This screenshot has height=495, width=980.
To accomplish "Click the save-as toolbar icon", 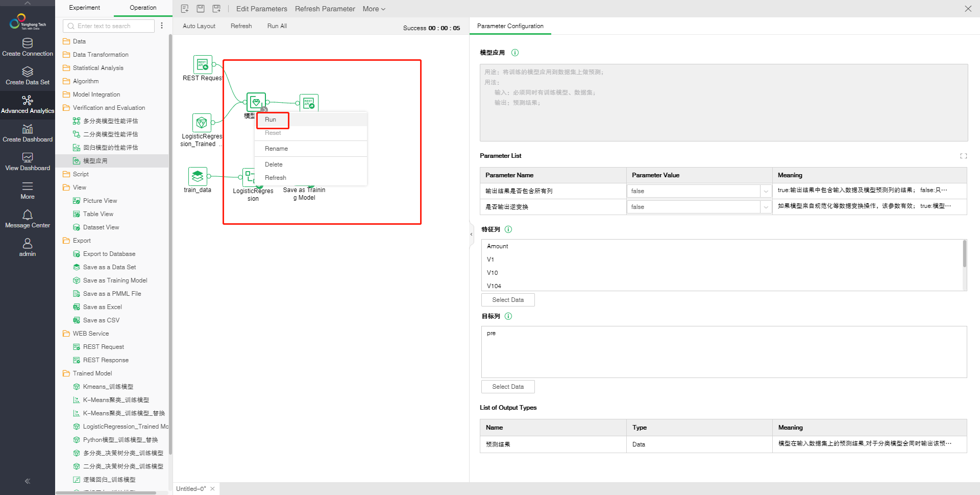I will click(216, 9).
